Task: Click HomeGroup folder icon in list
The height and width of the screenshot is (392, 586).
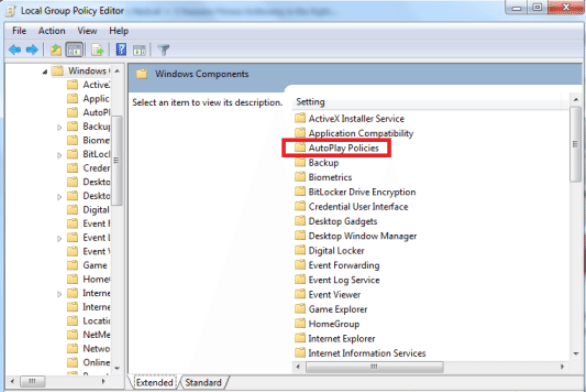Action: coord(300,324)
